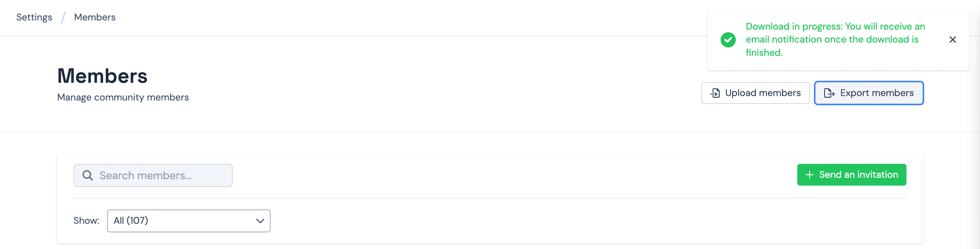980x249 pixels.
Task: Click the Export members arrow icon
Action: click(x=829, y=93)
